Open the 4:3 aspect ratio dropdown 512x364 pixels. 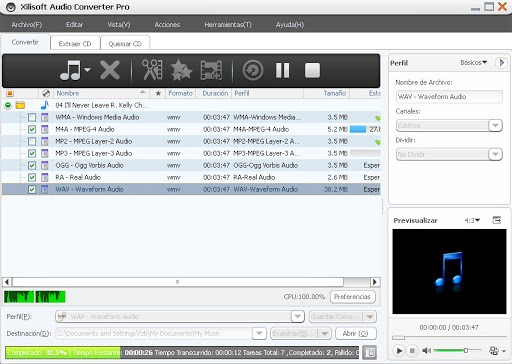pos(472,220)
